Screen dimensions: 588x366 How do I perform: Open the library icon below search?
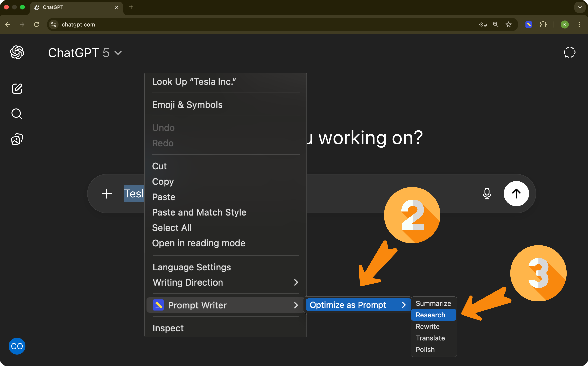[17, 139]
